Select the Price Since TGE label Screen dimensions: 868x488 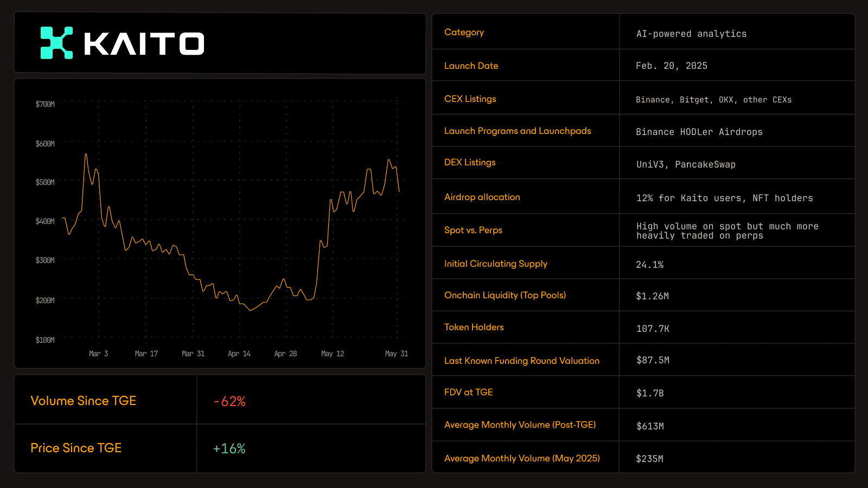[x=76, y=448]
